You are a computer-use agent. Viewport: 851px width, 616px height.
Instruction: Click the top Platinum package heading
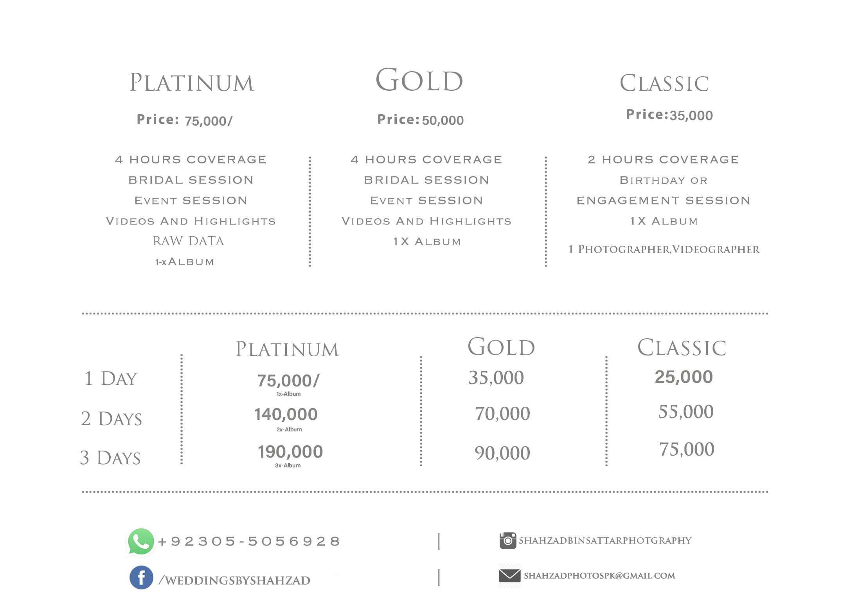(192, 83)
